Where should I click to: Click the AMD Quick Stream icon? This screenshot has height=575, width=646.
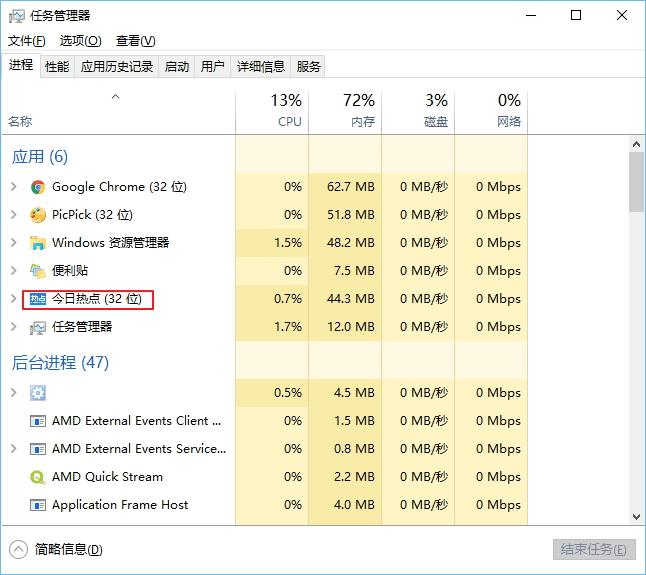[x=38, y=477]
